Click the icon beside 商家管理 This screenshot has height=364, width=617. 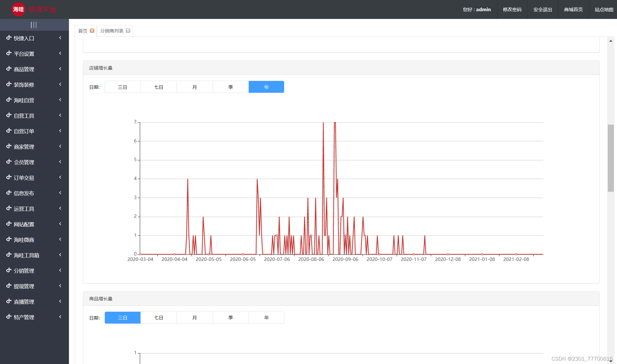pyautogui.click(x=9, y=146)
